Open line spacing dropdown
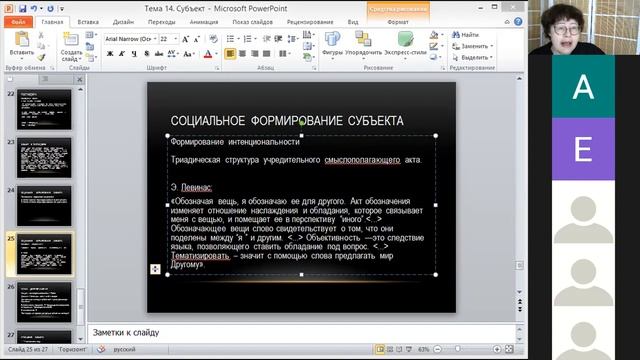The width and height of the screenshot is (640, 360). pyautogui.click(x=292, y=39)
